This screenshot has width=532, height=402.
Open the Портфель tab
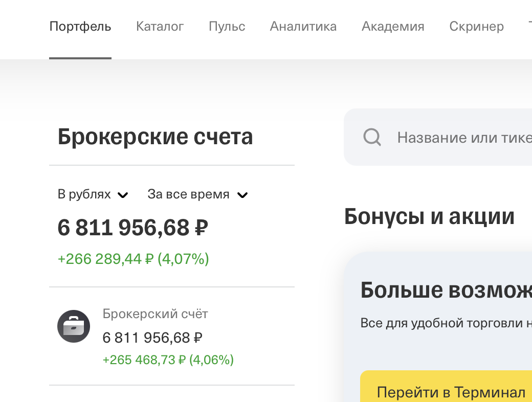80,27
